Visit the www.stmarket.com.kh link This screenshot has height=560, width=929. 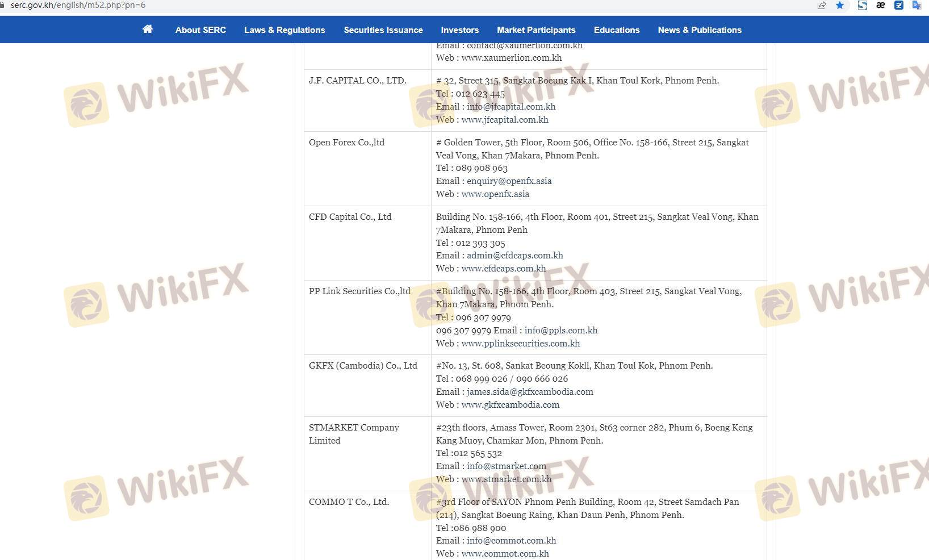(x=507, y=479)
